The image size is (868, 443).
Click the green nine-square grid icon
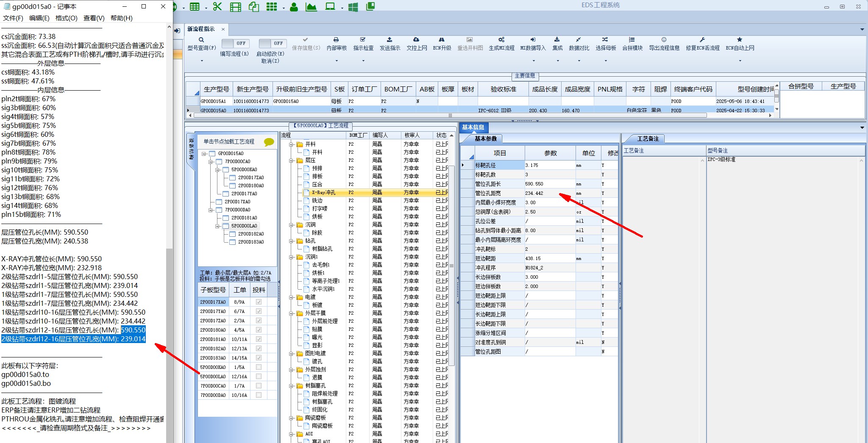(272, 6)
